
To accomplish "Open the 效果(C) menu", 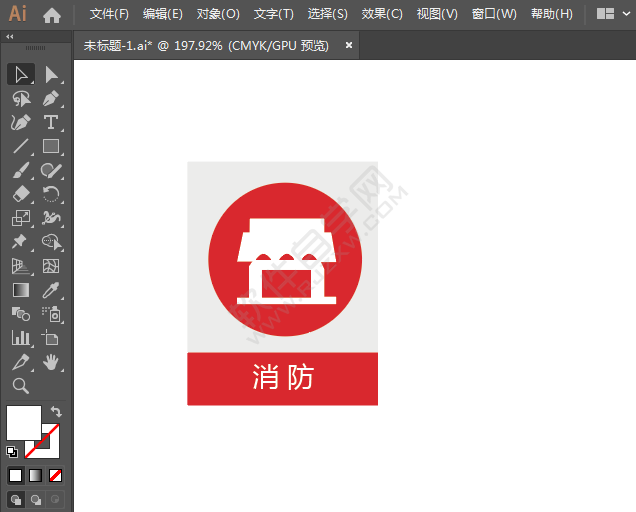I will point(382,14).
